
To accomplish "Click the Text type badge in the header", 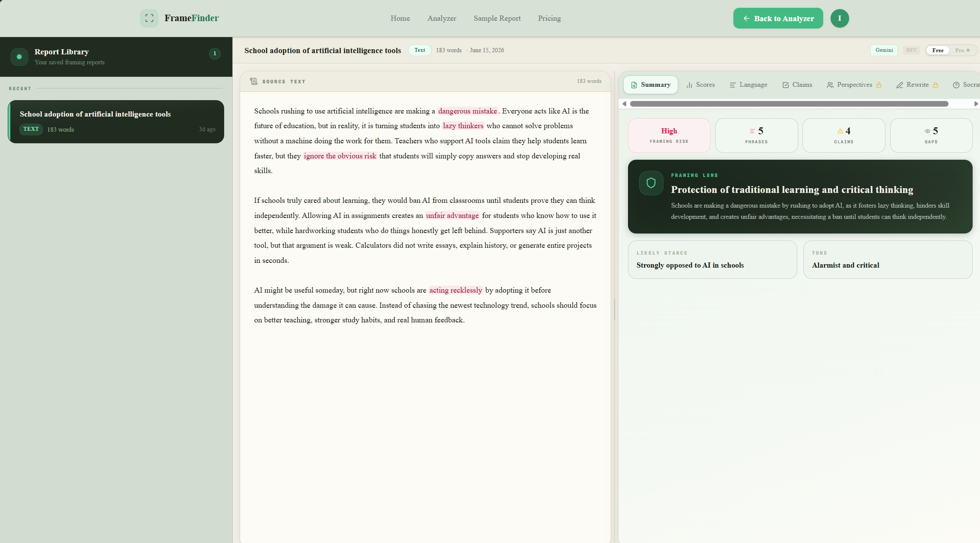I will click(419, 50).
